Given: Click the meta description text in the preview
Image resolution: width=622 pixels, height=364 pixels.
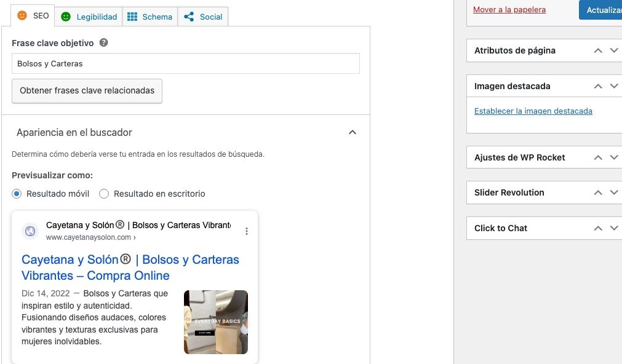Looking at the screenshot, I should click(95, 318).
